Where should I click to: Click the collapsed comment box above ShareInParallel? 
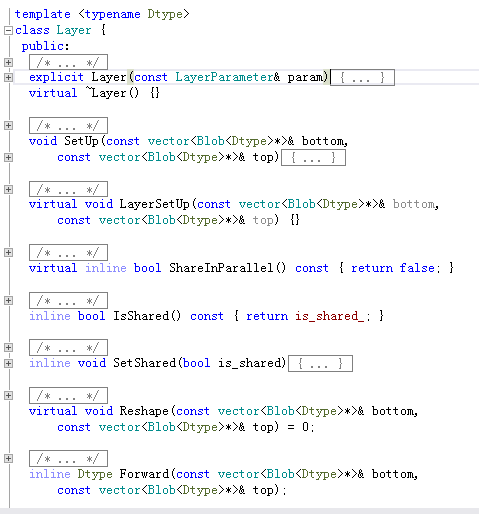68,252
